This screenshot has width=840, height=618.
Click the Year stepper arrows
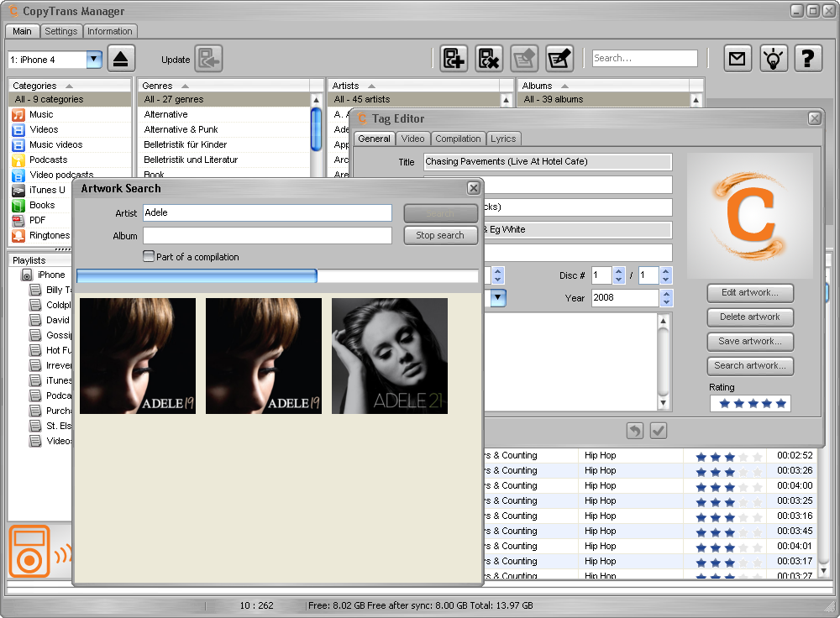(666, 298)
